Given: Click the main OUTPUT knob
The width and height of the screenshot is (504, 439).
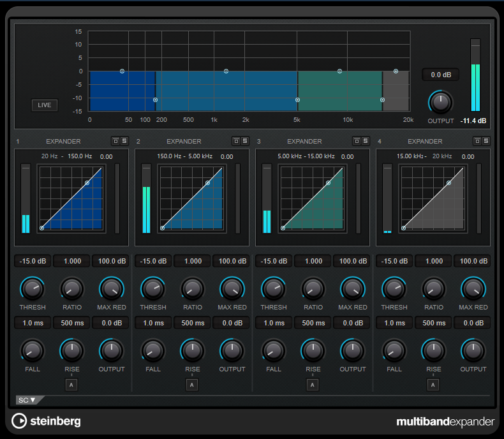Looking at the screenshot, I should click(x=440, y=103).
